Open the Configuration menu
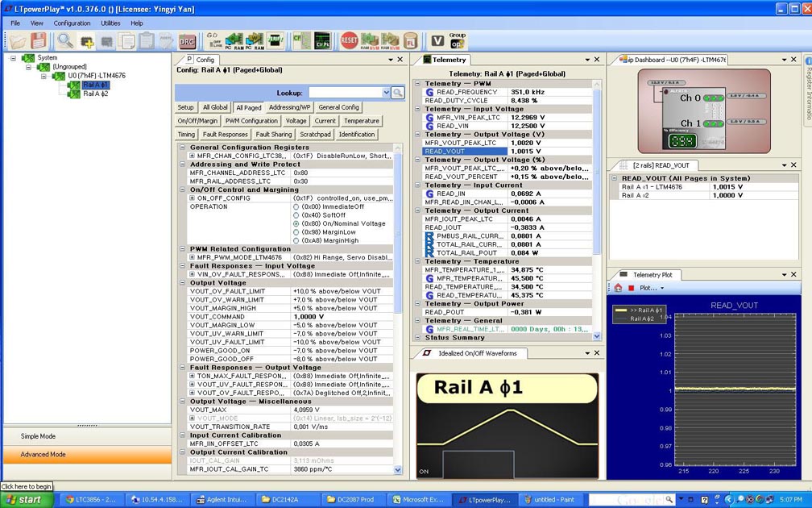Image resolution: width=812 pixels, height=508 pixels. click(72, 23)
